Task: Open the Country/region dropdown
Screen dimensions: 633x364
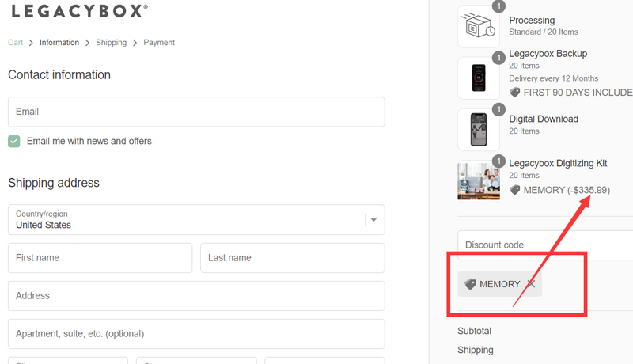Action: [190, 219]
